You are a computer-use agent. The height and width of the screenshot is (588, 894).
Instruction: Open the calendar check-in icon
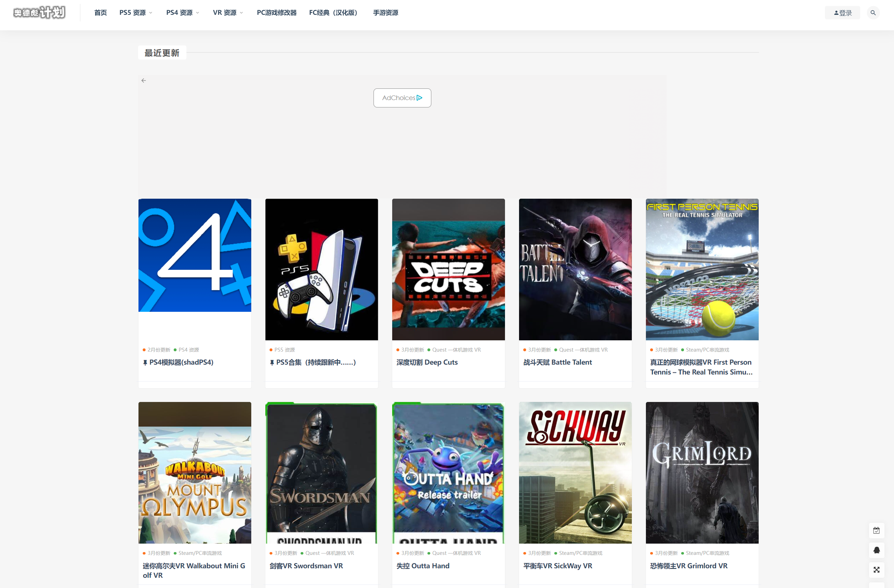(x=876, y=530)
